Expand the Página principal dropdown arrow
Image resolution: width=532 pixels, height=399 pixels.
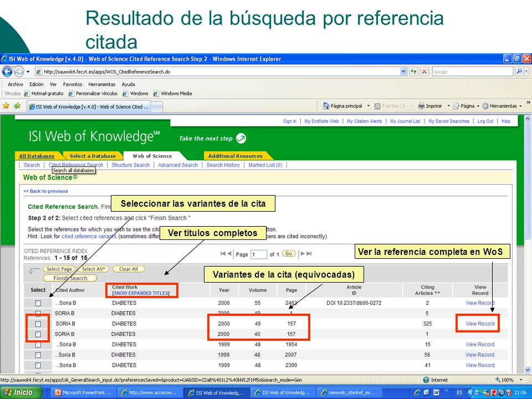click(x=369, y=106)
